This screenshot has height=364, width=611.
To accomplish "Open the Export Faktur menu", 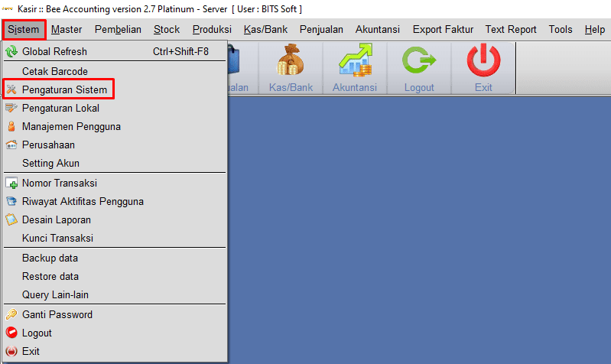I will 443,30.
